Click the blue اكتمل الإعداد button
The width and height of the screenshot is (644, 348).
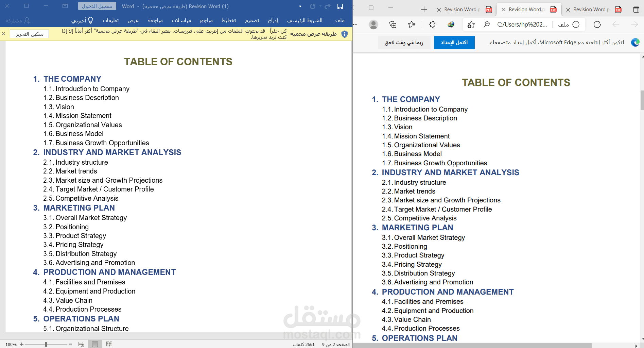point(454,43)
